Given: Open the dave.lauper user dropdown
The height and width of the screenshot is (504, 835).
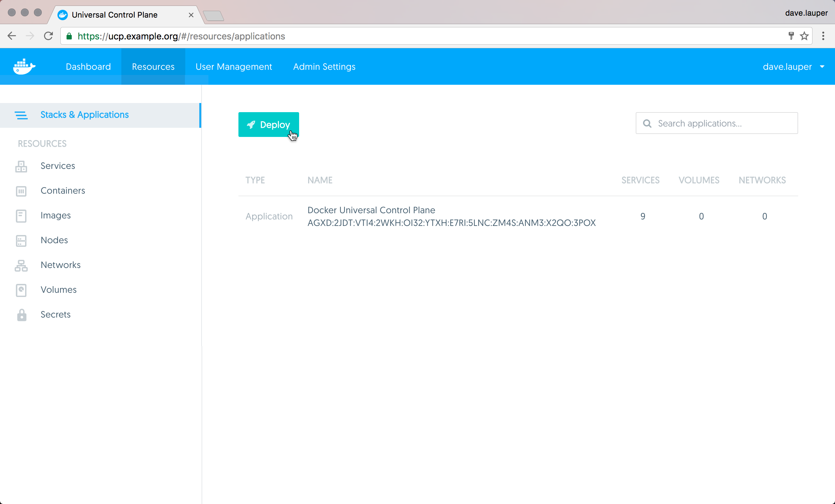Looking at the screenshot, I should point(793,67).
